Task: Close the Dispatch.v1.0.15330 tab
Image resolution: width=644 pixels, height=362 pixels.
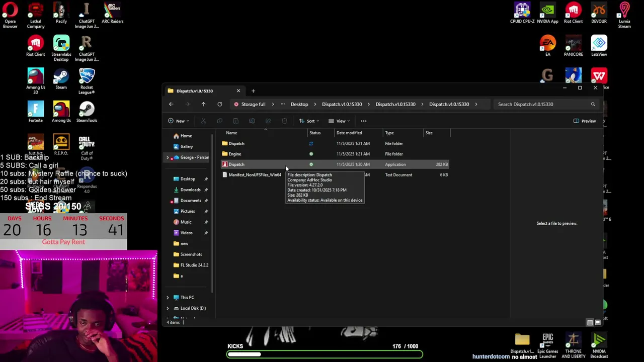Action: click(x=238, y=91)
